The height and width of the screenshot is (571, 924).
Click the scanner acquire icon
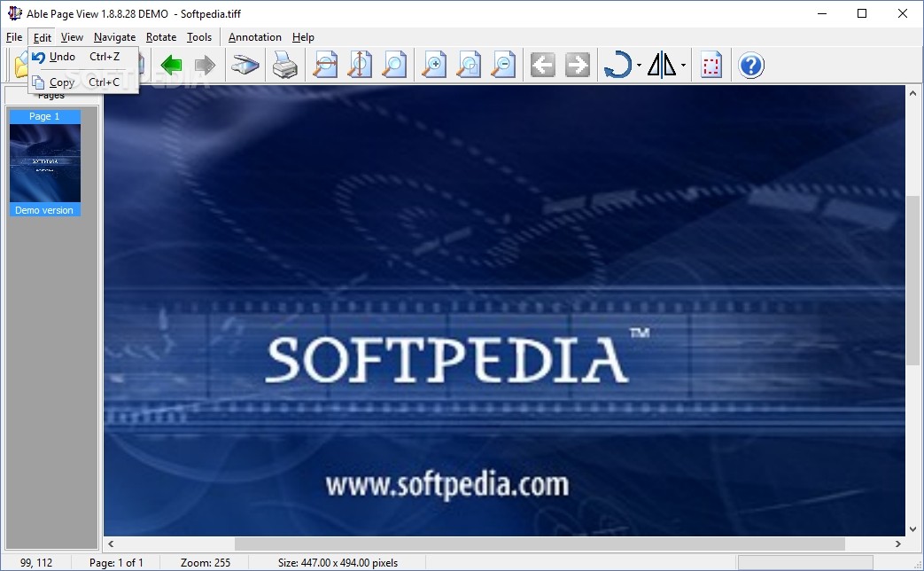pos(245,65)
